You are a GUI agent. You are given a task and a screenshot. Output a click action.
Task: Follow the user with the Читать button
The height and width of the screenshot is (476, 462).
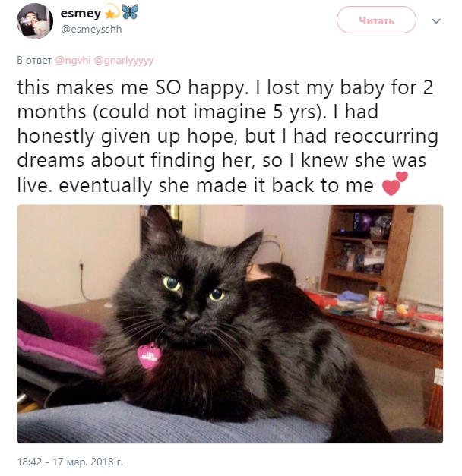376,20
